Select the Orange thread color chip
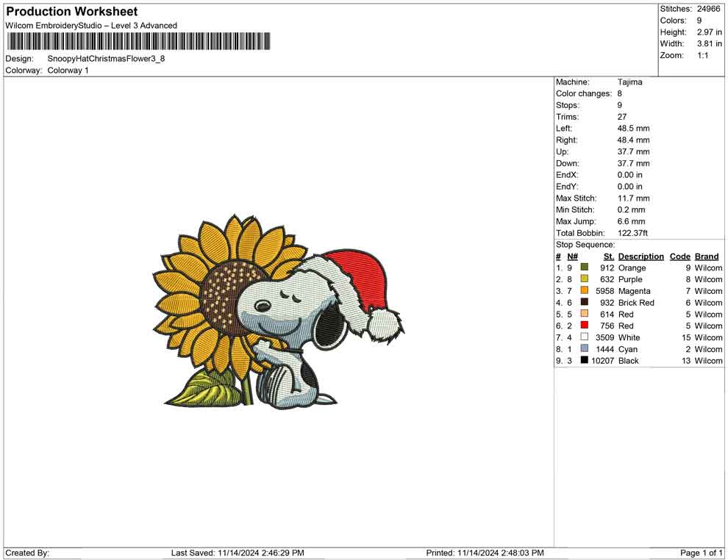Image resolution: width=728 pixels, height=560 pixels. 583,268
